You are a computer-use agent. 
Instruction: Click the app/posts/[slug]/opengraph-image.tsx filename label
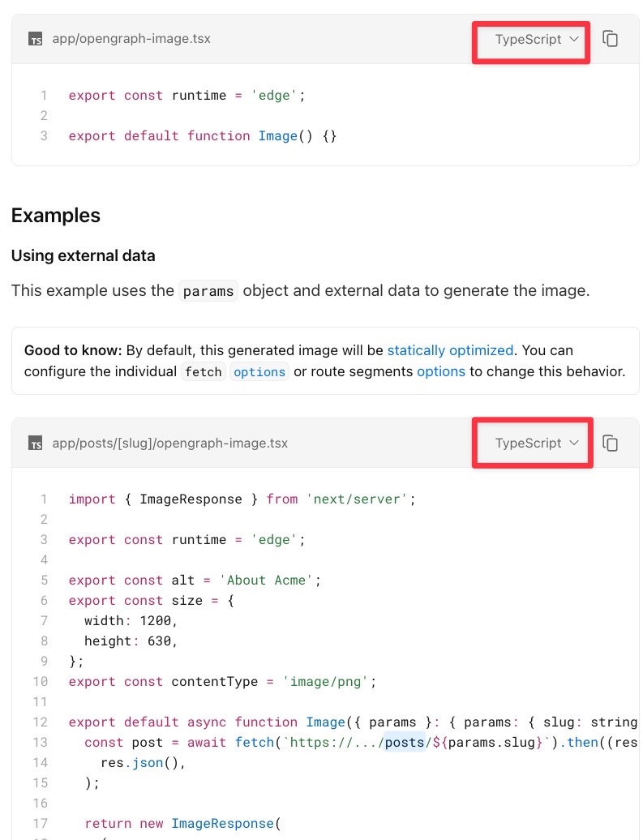[x=168, y=443]
